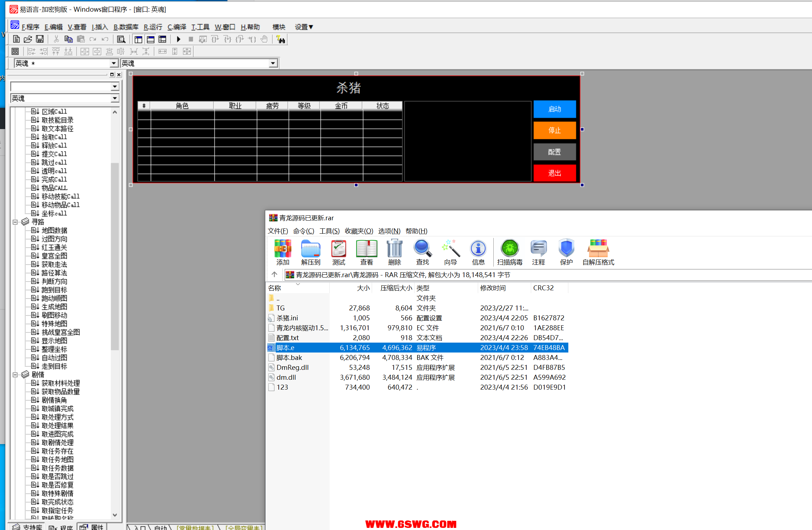The image size is (812, 530).
Task: Click the Run program play icon
Action: [x=179, y=39]
